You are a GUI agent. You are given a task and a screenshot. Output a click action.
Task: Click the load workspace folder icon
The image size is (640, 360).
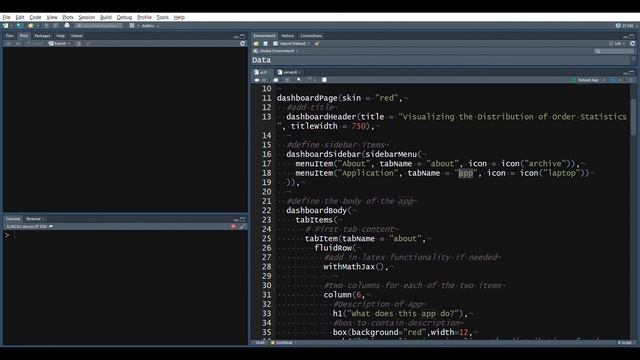click(x=256, y=43)
